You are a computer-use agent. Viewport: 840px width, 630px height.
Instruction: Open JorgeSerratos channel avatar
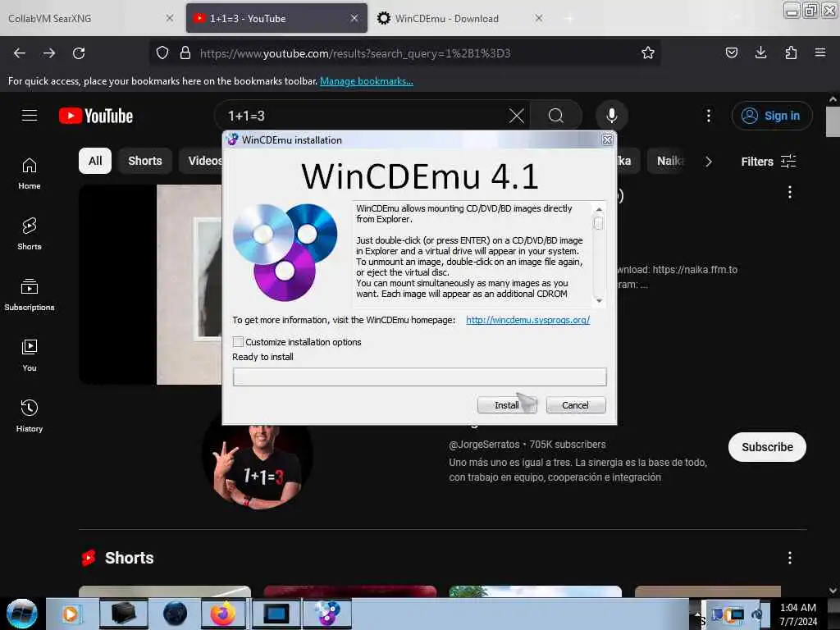[x=258, y=465]
